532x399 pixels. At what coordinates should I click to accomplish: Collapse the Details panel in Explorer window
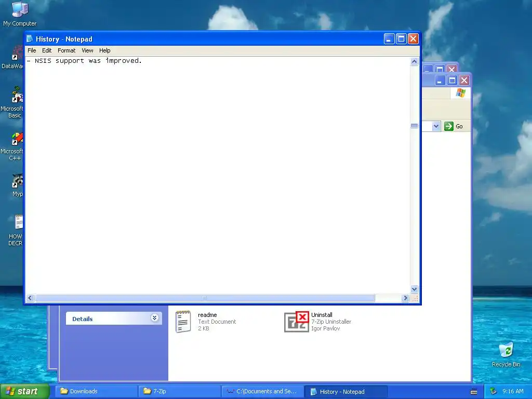click(x=154, y=318)
